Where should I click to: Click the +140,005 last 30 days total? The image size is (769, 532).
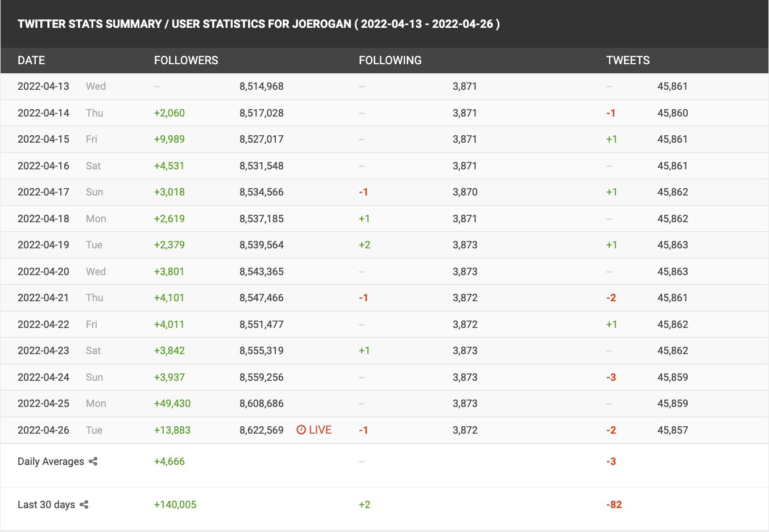click(175, 505)
